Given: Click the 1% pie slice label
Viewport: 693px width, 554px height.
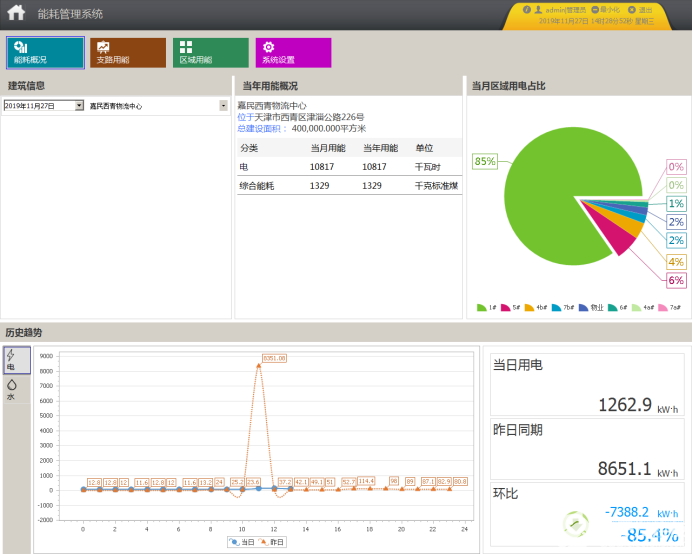Looking at the screenshot, I should pos(676,203).
